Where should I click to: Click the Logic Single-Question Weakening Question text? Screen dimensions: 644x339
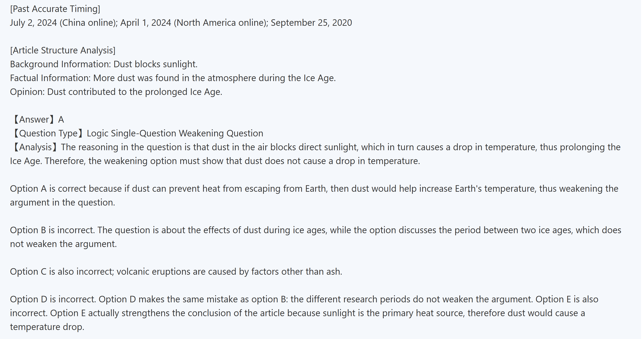tap(175, 133)
